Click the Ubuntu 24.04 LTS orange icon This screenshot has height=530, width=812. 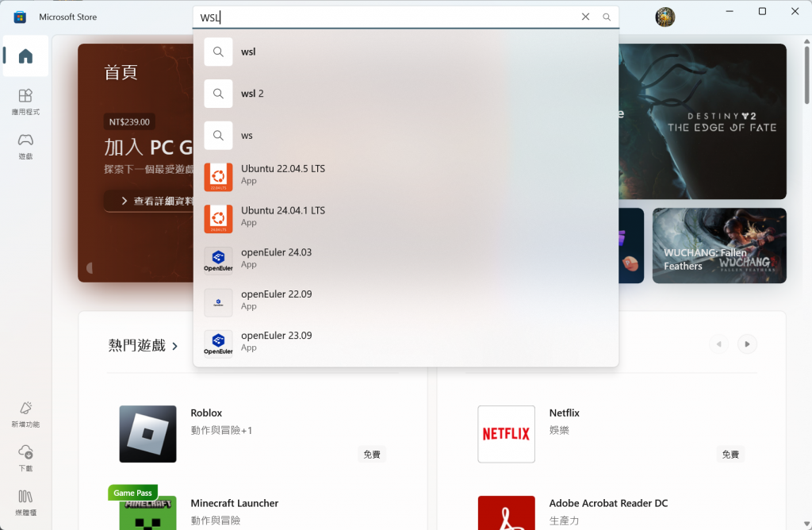(x=218, y=219)
